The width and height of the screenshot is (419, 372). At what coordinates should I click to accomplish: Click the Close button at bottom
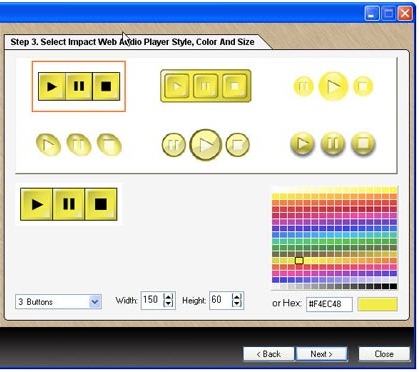pyautogui.click(x=384, y=354)
